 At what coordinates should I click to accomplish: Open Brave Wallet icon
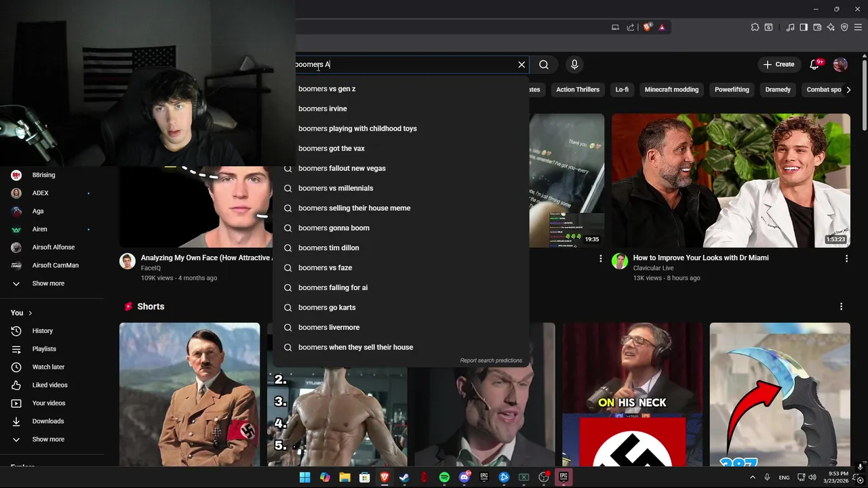[x=817, y=27]
